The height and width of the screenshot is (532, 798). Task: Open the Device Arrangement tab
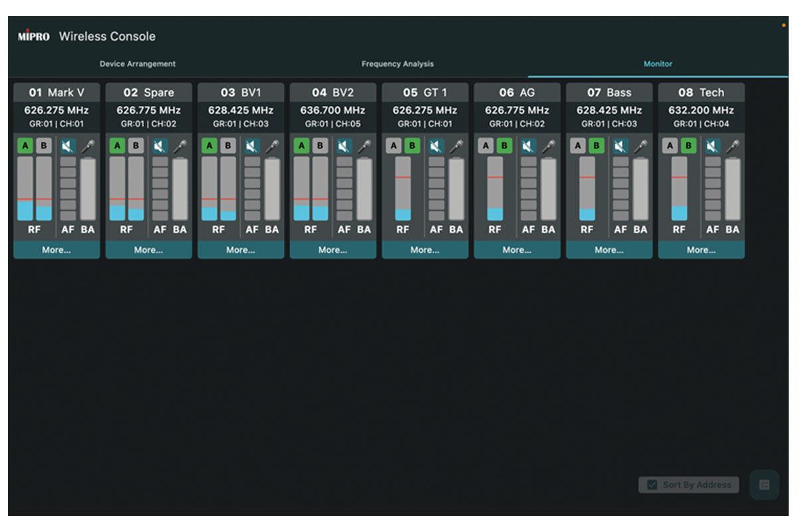point(138,64)
